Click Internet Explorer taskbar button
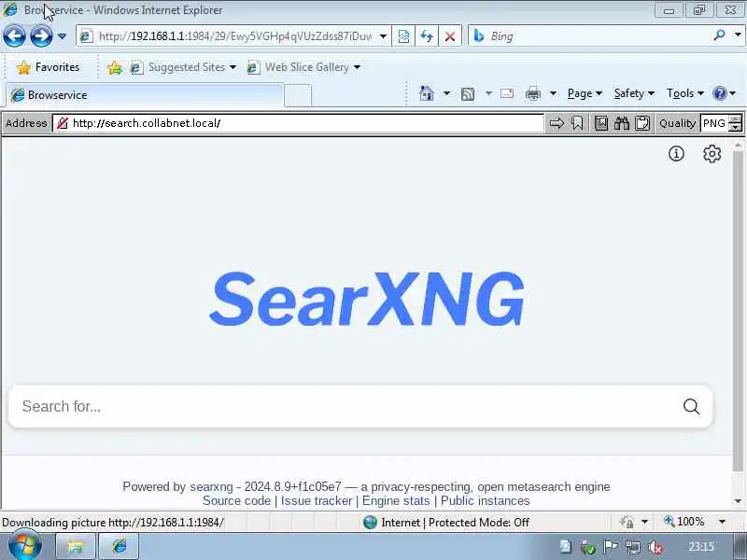This screenshot has width=747, height=560. click(x=120, y=547)
